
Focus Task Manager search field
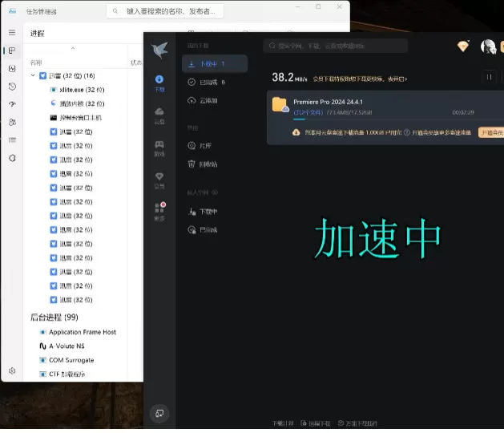pos(165,11)
